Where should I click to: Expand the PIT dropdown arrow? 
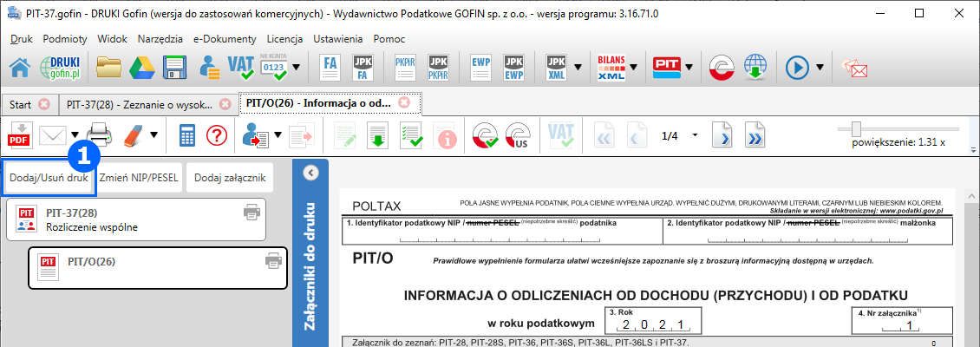coord(689,67)
